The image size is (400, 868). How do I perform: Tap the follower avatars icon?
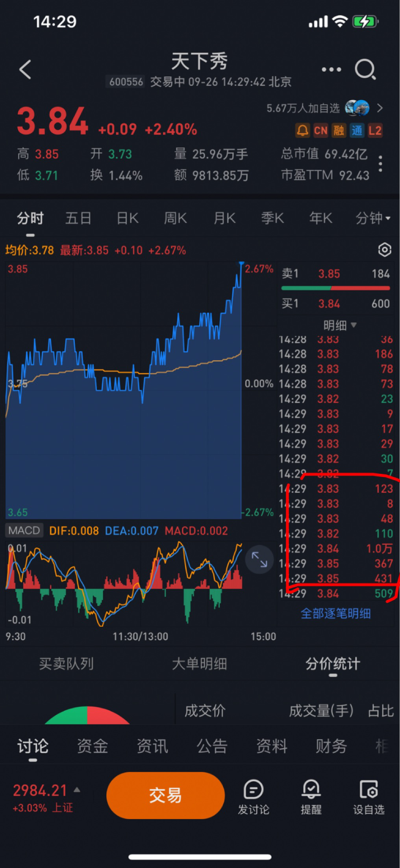coord(357,108)
